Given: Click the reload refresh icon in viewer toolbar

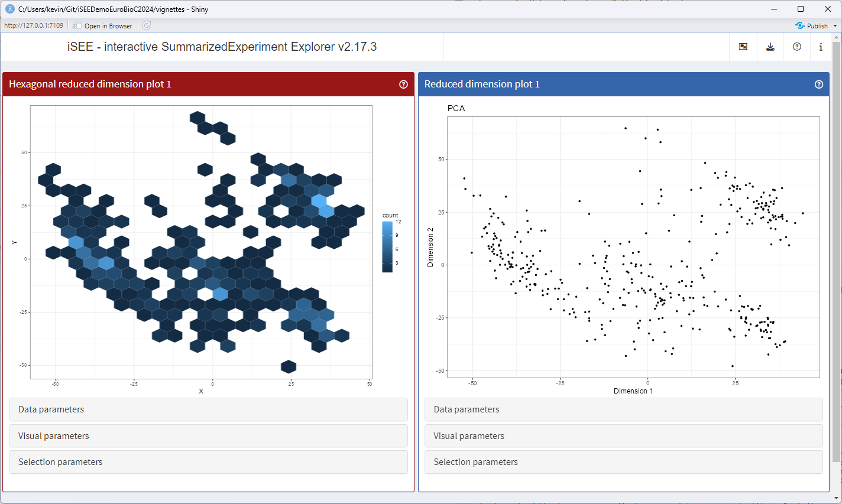Looking at the screenshot, I should 147,25.
